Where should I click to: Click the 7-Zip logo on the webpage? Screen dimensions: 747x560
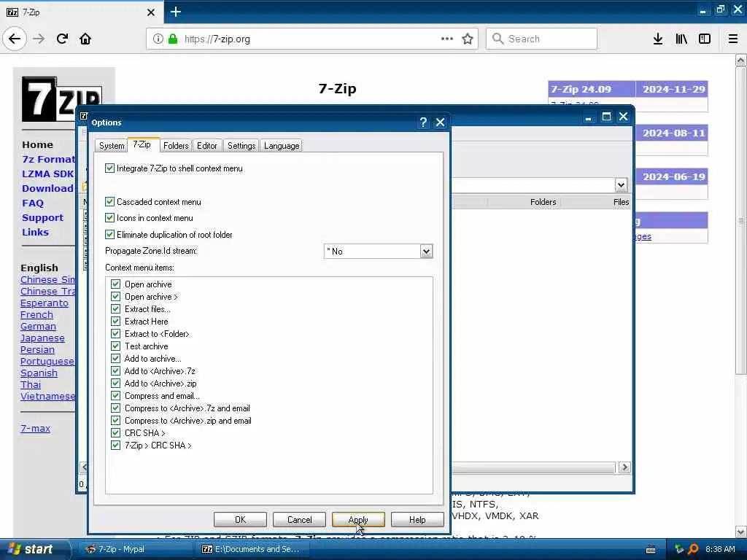point(62,99)
